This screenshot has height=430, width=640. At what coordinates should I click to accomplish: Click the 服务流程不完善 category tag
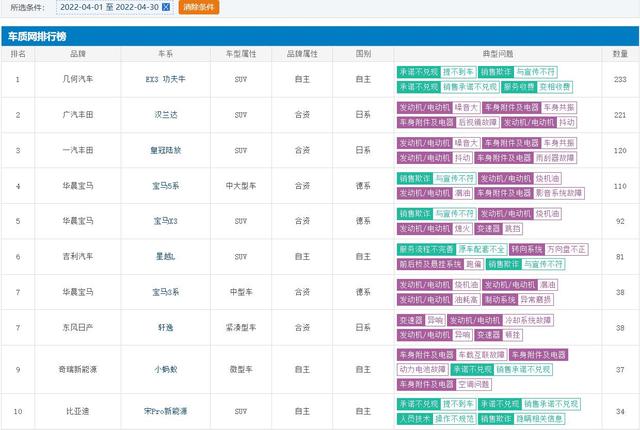point(426,249)
